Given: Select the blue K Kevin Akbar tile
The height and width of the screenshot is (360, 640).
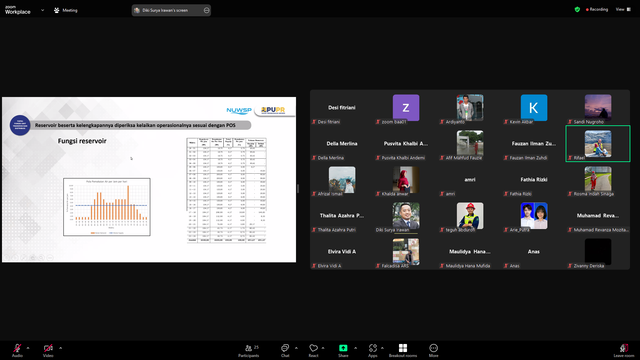Looking at the screenshot, I should pos(534,108).
